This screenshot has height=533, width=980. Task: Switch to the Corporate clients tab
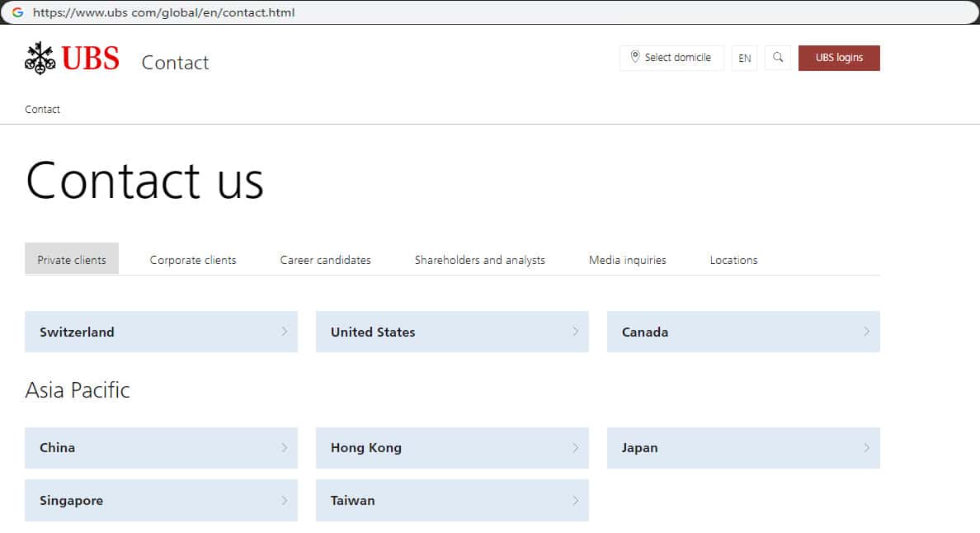(193, 260)
